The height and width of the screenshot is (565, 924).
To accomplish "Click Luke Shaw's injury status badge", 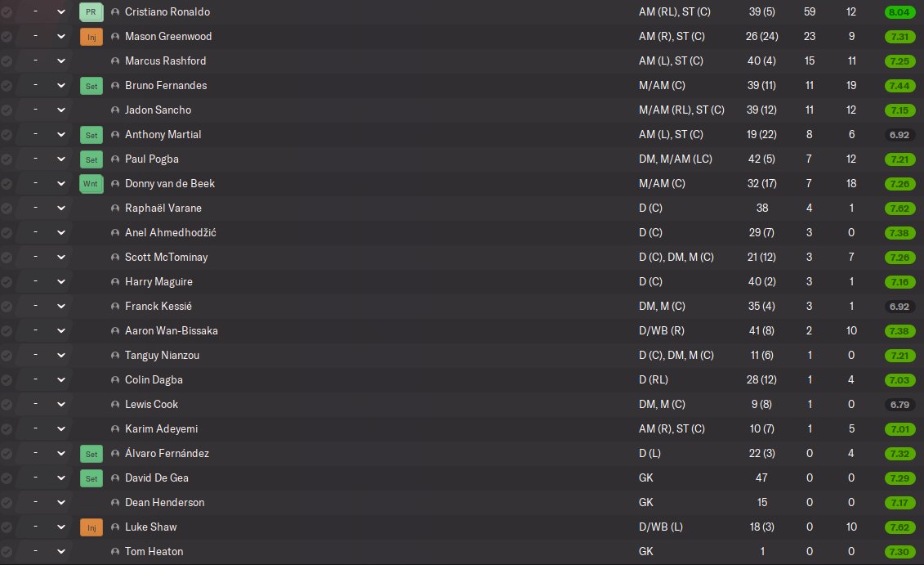I will (91, 527).
